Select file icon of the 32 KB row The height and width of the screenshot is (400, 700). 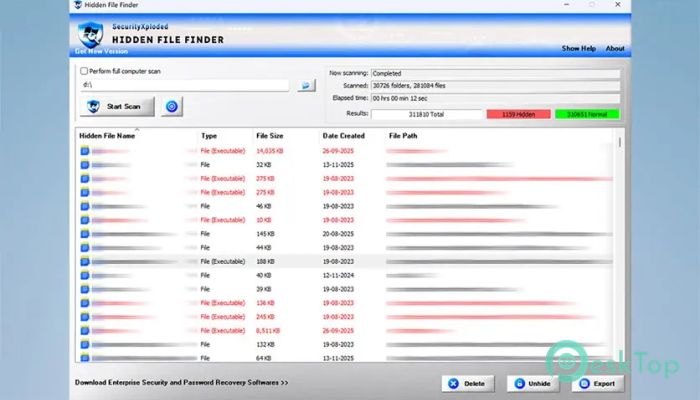85,165
